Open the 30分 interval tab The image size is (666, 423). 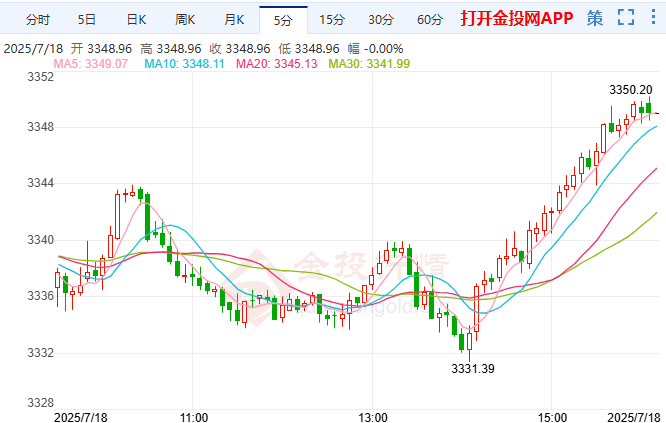click(381, 20)
